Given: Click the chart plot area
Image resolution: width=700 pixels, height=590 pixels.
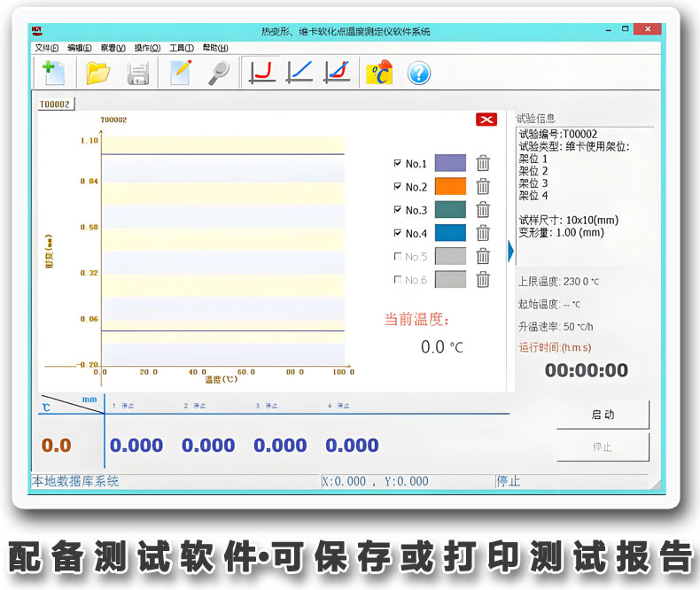Looking at the screenshot, I should coord(222,251).
